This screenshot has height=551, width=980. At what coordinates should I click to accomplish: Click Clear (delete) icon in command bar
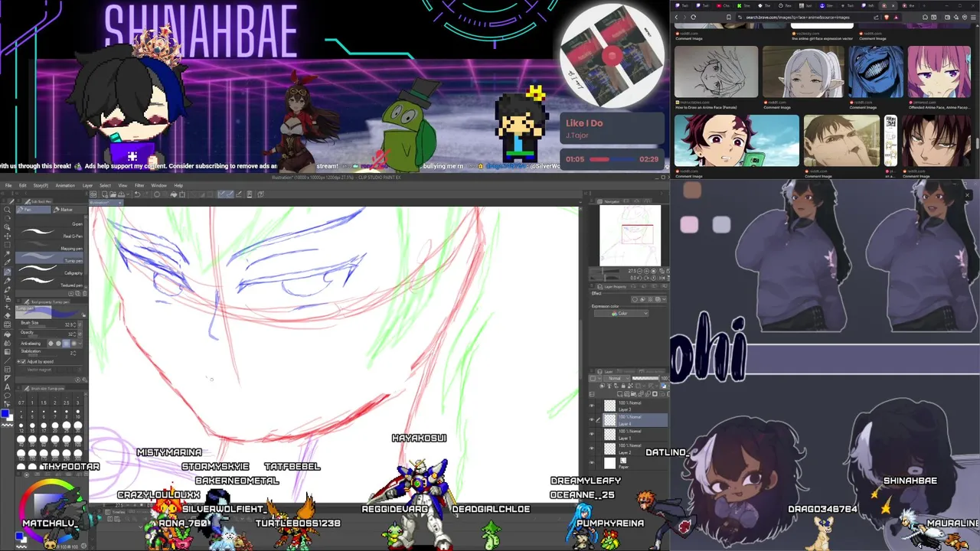tap(156, 194)
